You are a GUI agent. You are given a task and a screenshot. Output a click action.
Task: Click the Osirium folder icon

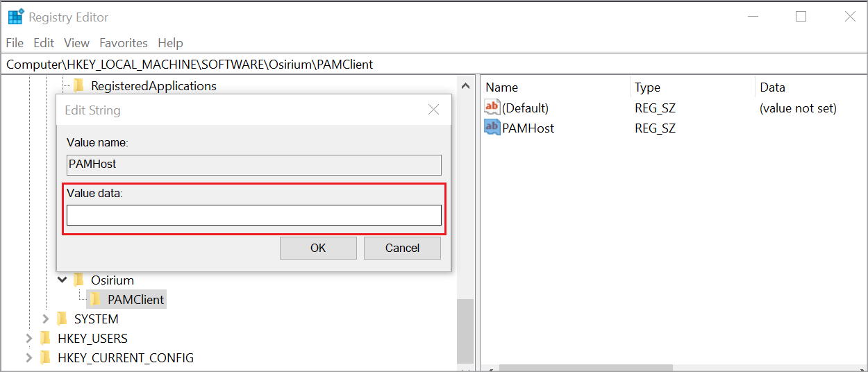78,280
